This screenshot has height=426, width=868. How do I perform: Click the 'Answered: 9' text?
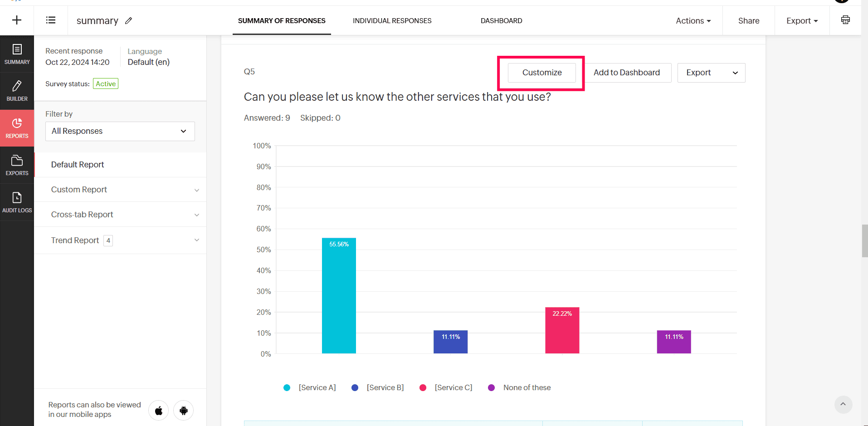pos(267,118)
